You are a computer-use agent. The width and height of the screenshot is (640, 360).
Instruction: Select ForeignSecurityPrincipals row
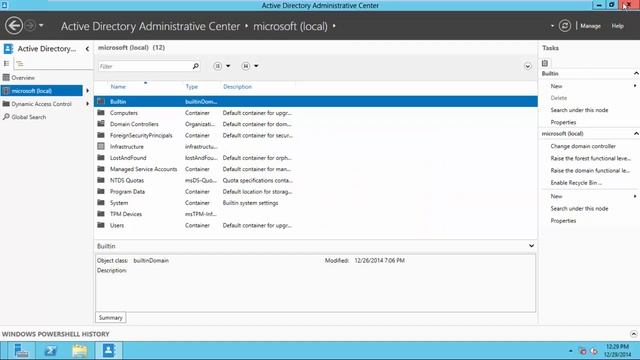click(x=316, y=136)
